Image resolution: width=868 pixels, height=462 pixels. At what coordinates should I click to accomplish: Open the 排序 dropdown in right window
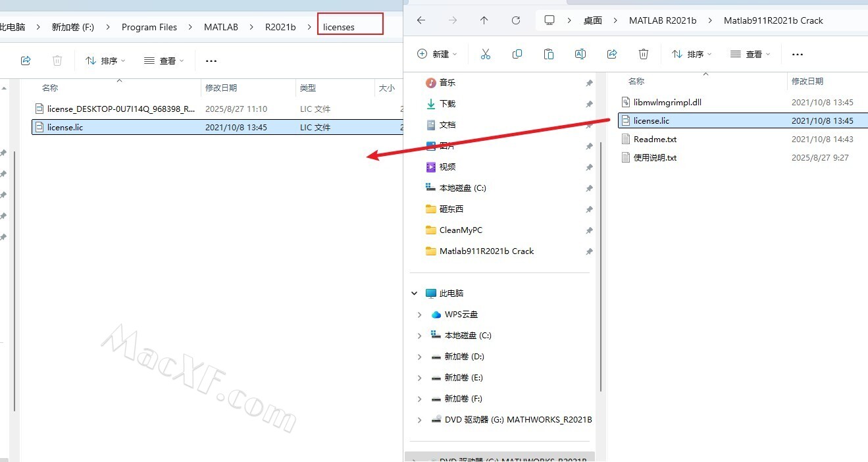point(690,54)
